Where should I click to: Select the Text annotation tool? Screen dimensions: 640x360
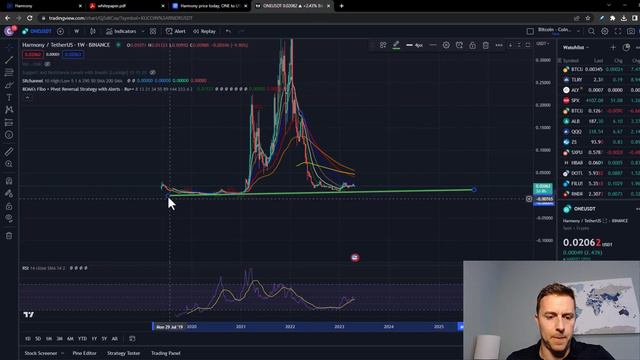pos(9,98)
